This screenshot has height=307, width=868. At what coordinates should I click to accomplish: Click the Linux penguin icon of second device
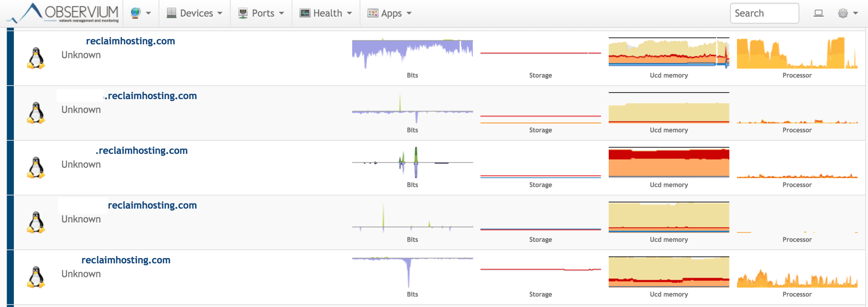(x=36, y=113)
